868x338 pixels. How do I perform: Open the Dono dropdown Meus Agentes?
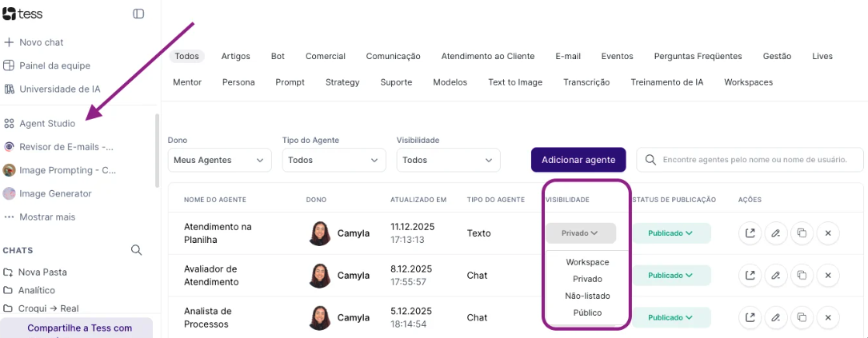(220, 160)
